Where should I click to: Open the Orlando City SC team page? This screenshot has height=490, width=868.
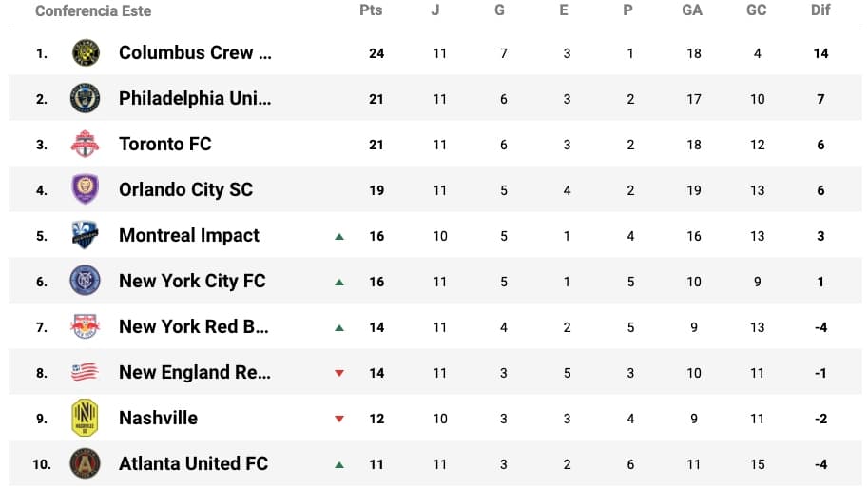pos(185,190)
